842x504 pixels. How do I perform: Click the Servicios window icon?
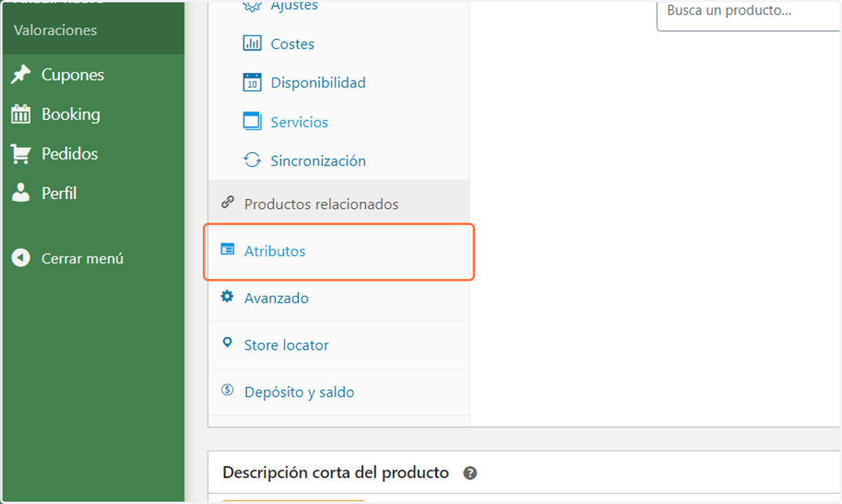click(x=252, y=121)
